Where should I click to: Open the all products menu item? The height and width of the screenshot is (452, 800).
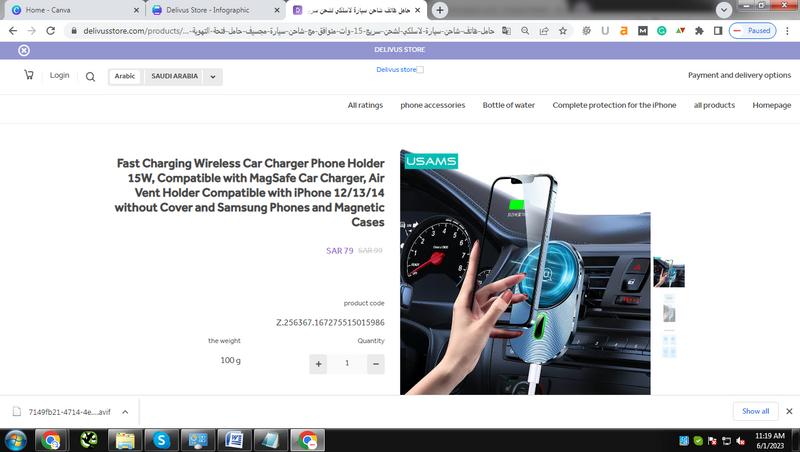click(714, 105)
